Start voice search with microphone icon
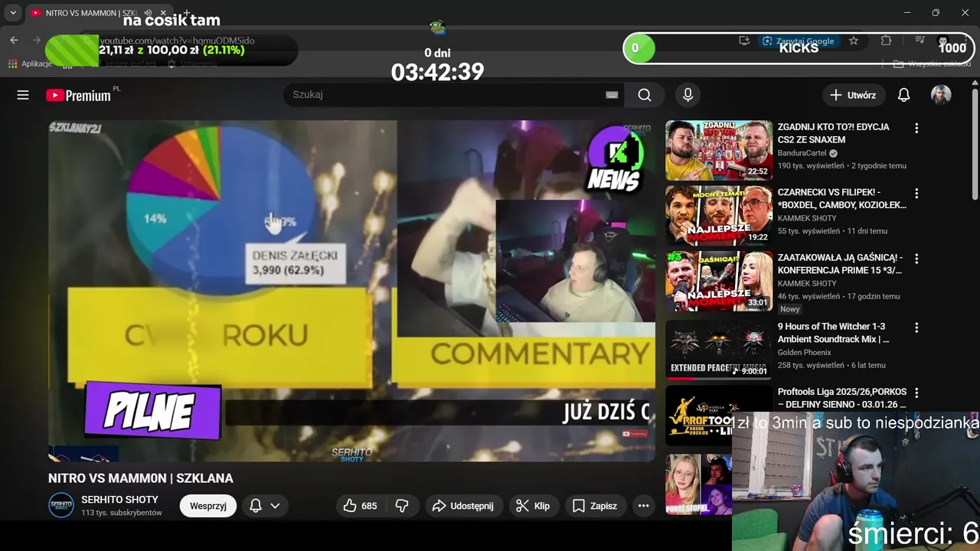The image size is (980, 551). point(688,95)
